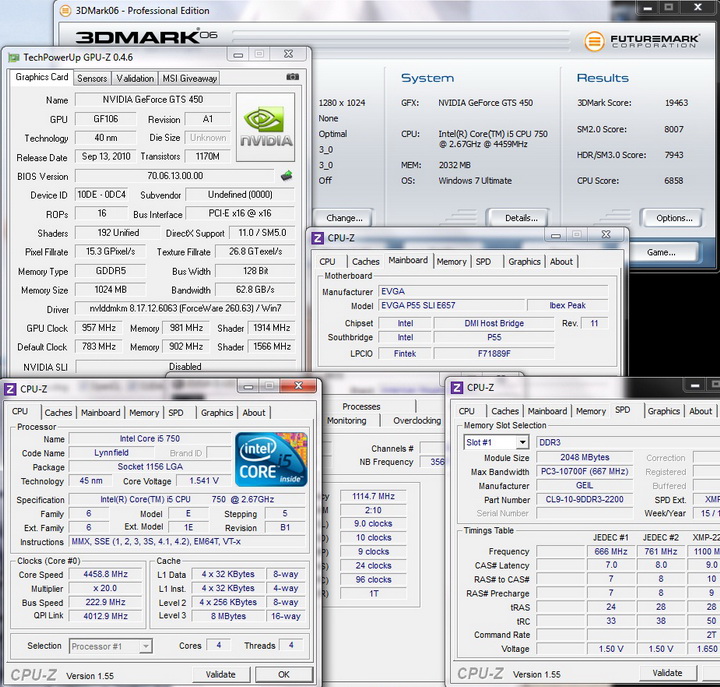The image size is (720, 687).
Task: Close the bottom-left CPU-Z window
Action: (x=298, y=386)
